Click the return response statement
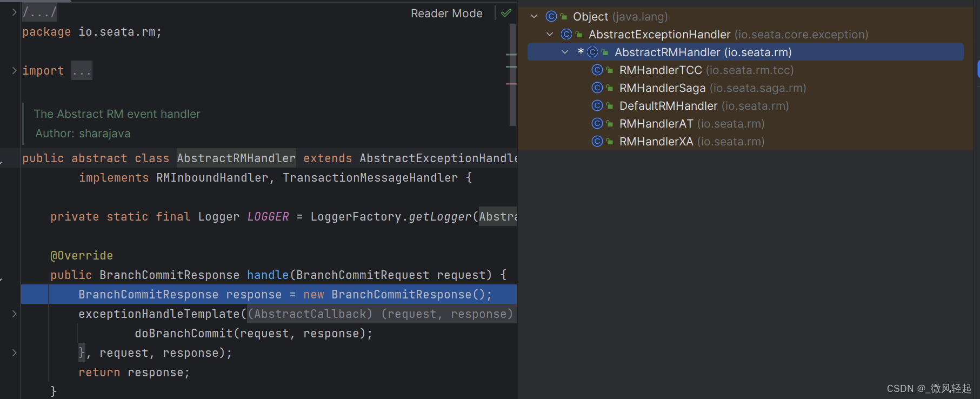The image size is (980, 399). (x=134, y=373)
